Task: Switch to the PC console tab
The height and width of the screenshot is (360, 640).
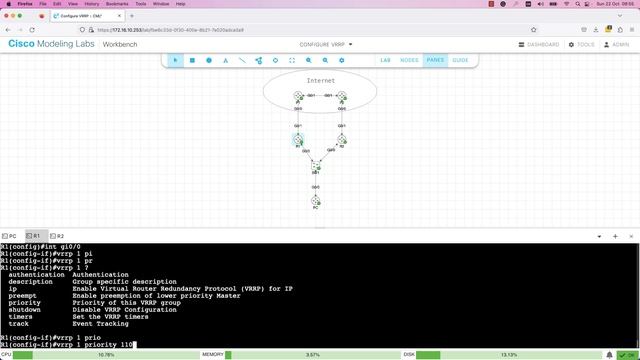Action: point(10,236)
